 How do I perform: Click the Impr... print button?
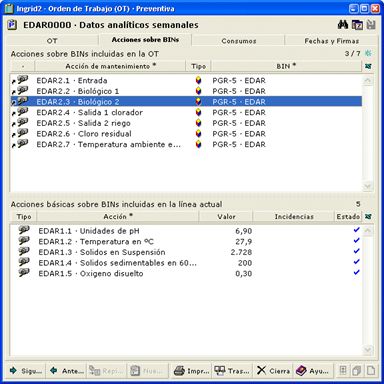tap(192, 371)
